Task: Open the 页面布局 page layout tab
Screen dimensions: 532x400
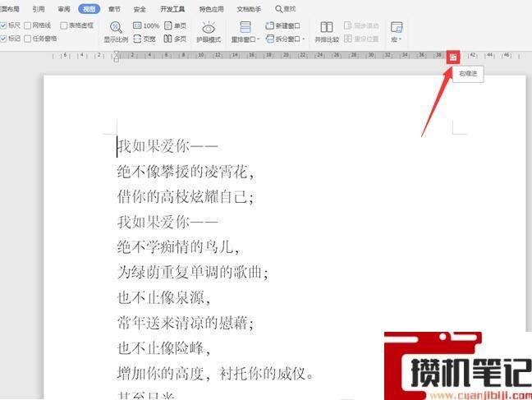Action: click(x=9, y=9)
